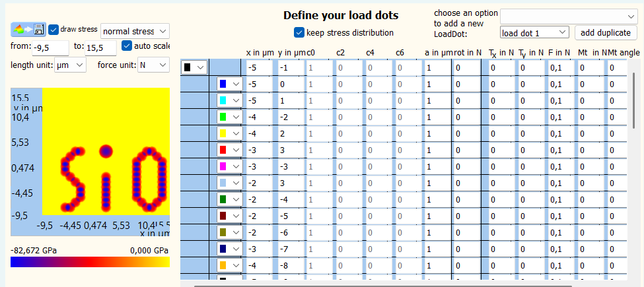Uncheck keep stress distribution
The image size is (644, 287).
pyautogui.click(x=299, y=32)
